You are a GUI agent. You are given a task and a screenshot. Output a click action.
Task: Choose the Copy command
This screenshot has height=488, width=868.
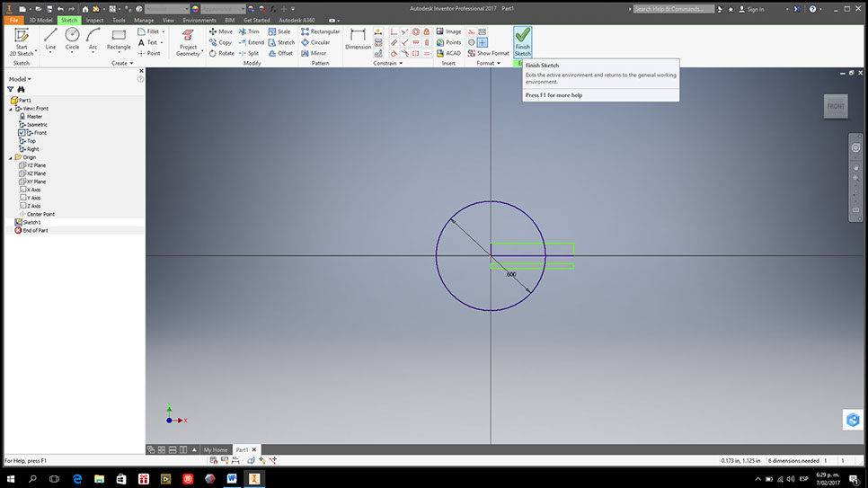(x=220, y=42)
